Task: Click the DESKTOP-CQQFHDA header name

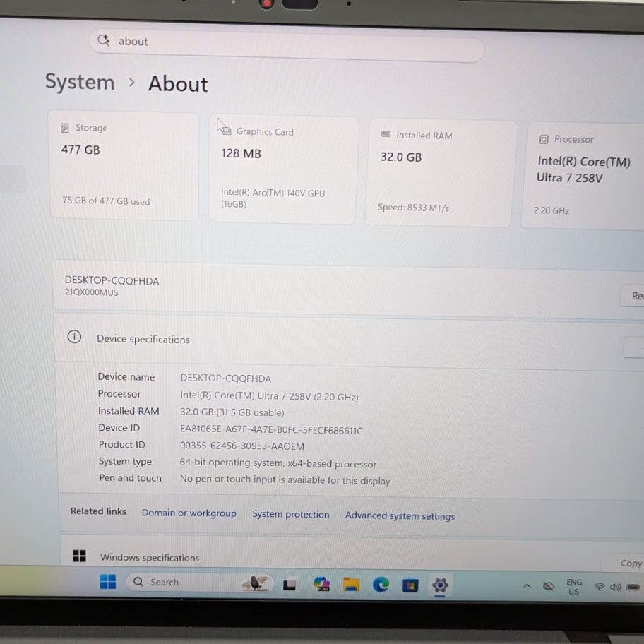Action: pyautogui.click(x=112, y=280)
